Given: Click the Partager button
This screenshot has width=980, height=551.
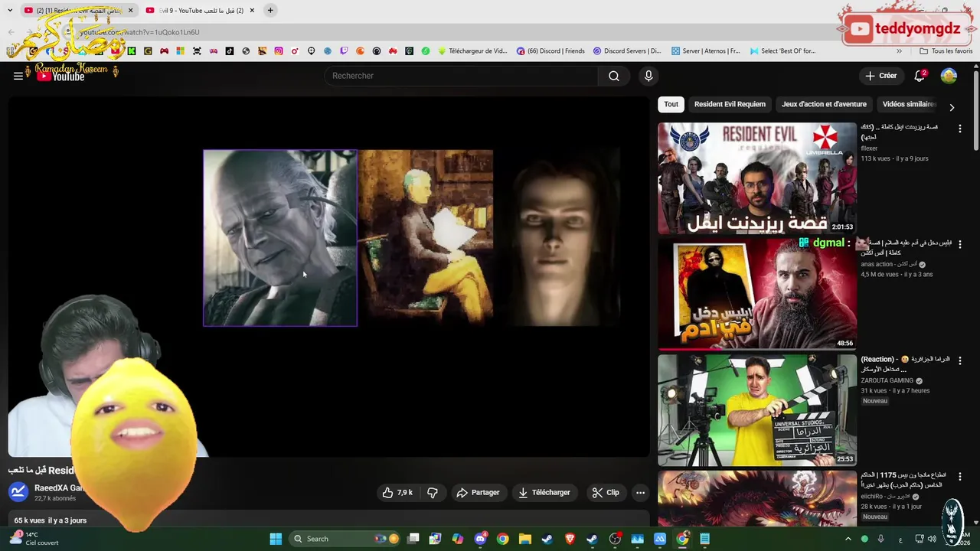Looking at the screenshot, I should [478, 493].
